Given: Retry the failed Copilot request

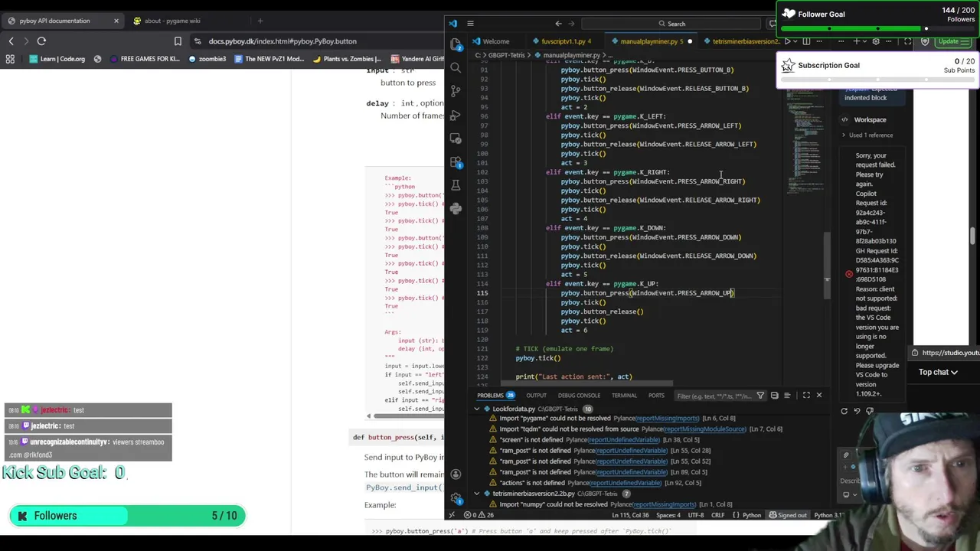Looking at the screenshot, I should pos(844,411).
